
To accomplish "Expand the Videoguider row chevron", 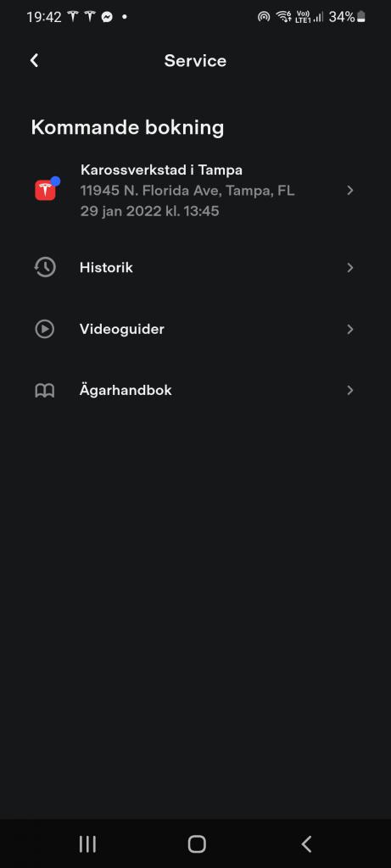I will (349, 330).
